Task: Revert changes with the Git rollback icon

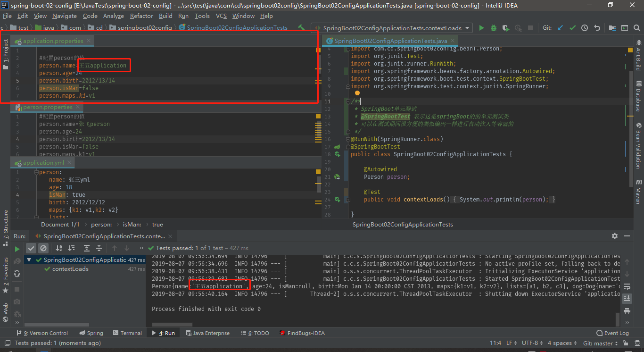Action: point(597,28)
